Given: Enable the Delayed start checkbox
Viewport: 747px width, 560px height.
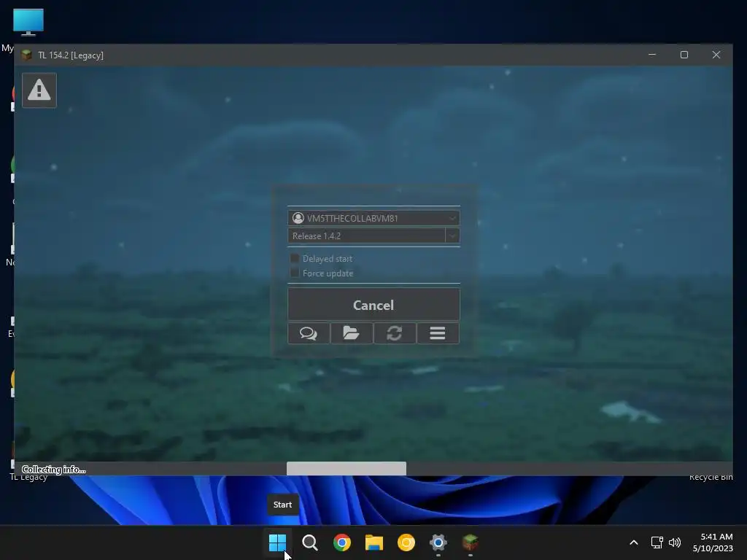Looking at the screenshot, I should point(295,259).
